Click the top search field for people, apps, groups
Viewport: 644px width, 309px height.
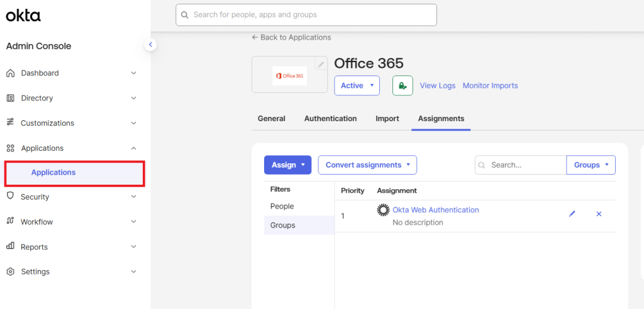(306, 15)
